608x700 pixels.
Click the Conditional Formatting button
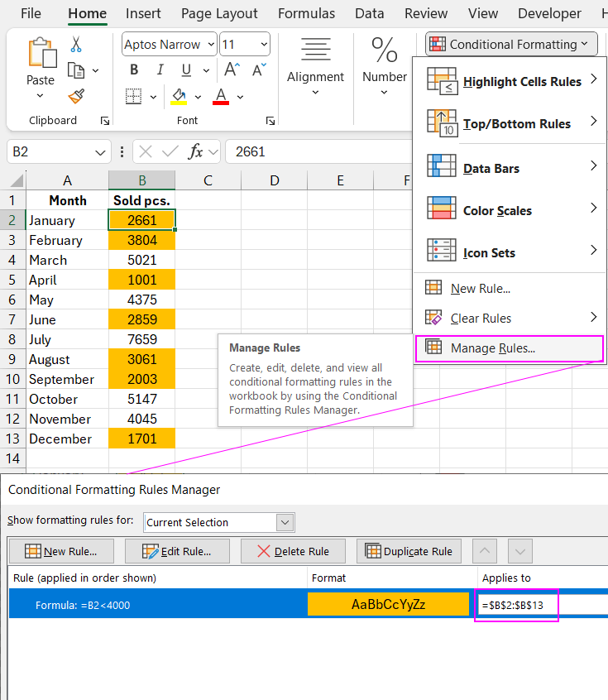pos(511,44)
